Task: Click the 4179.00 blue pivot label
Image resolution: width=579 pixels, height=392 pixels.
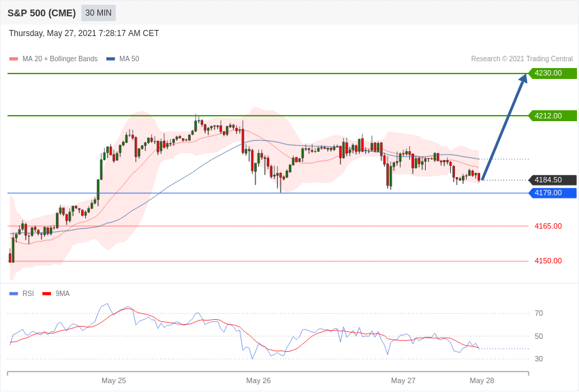Action: coord(553,193)
